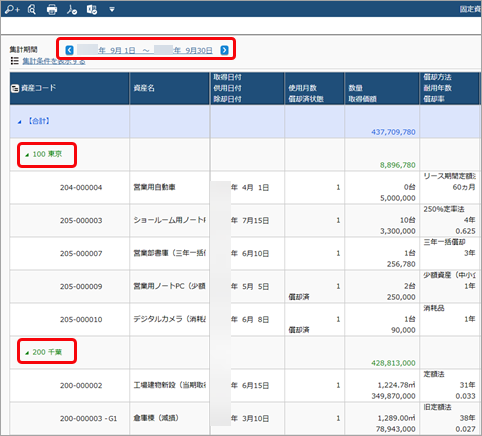The height and width of the screenshot is (436, 482).
Task: Go to previous period with left arrow
Action: point(69,50)
